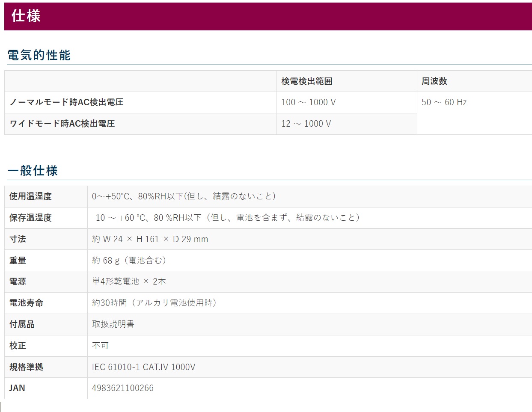Click the 100 ～ 1000 V value cell
532x412 pixels.
click(x=308, y=102)
